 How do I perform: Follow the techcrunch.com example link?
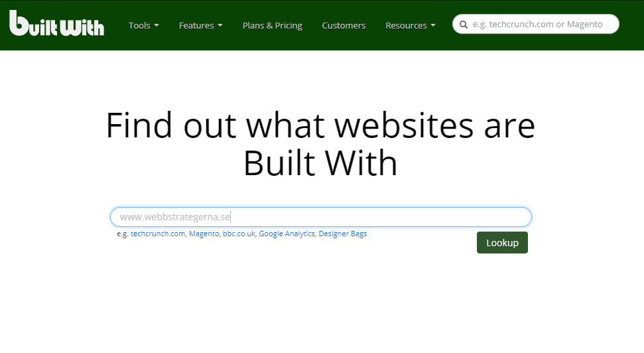(x=158, y=234)
